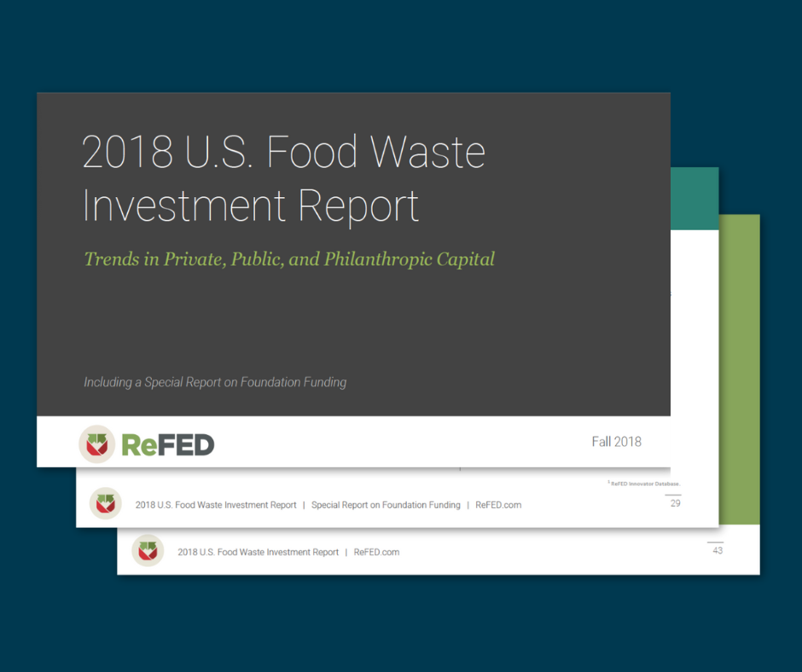Click the page number 43
This screenshot has width=802, height=672.
(717, 551)
